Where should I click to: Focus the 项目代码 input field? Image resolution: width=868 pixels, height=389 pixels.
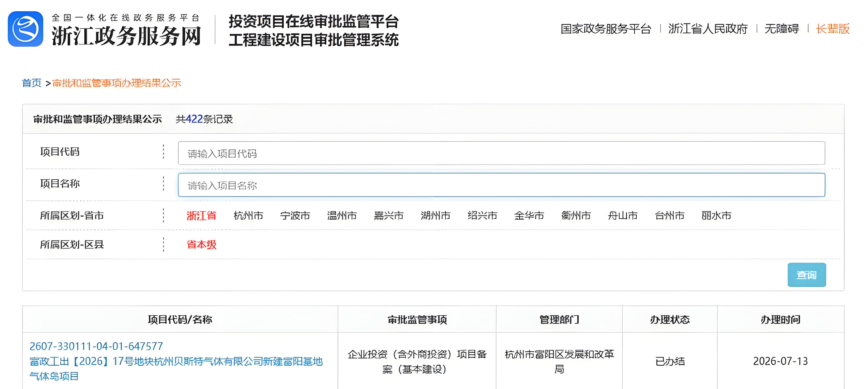[x=501, y=153]
